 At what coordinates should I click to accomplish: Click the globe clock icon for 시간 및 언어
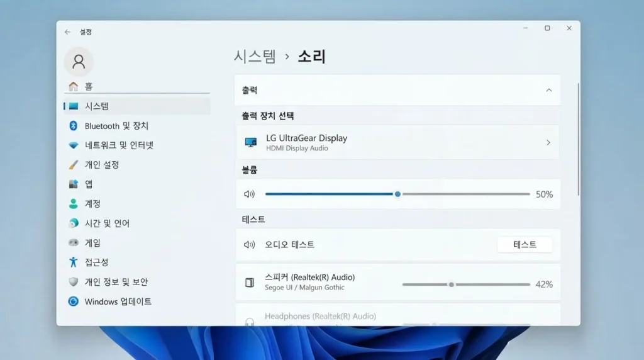pos(74,223)
